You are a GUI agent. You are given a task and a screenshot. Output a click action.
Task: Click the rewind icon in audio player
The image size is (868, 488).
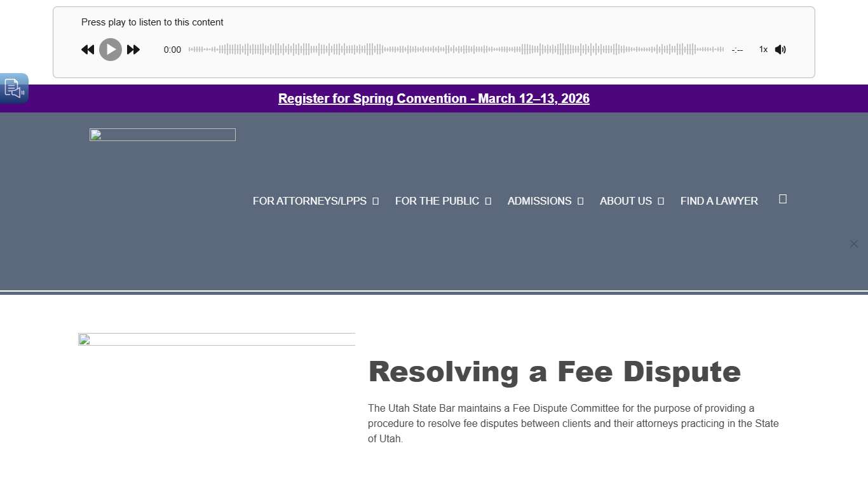click(88, 50)
